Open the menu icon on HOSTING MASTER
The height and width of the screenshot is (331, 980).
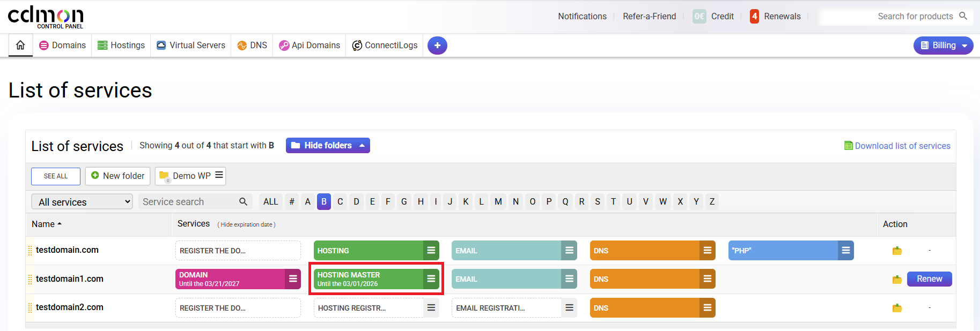pyautogui.click(x=431, y=279)
